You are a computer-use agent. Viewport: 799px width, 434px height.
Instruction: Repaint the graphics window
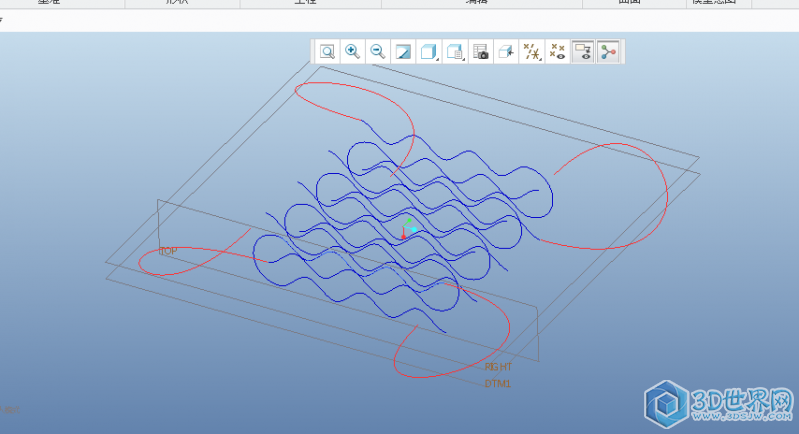tap(403, 51)
